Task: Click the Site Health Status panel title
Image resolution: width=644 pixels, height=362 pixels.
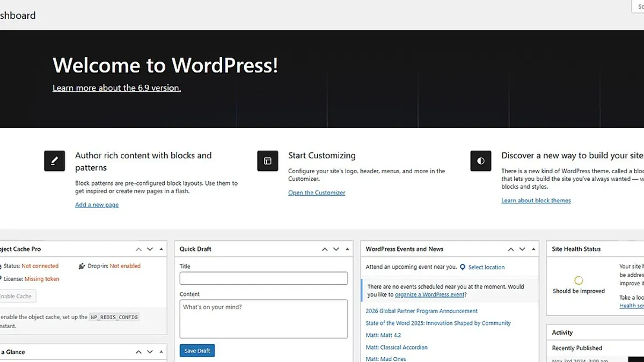Action: (576, 249)
